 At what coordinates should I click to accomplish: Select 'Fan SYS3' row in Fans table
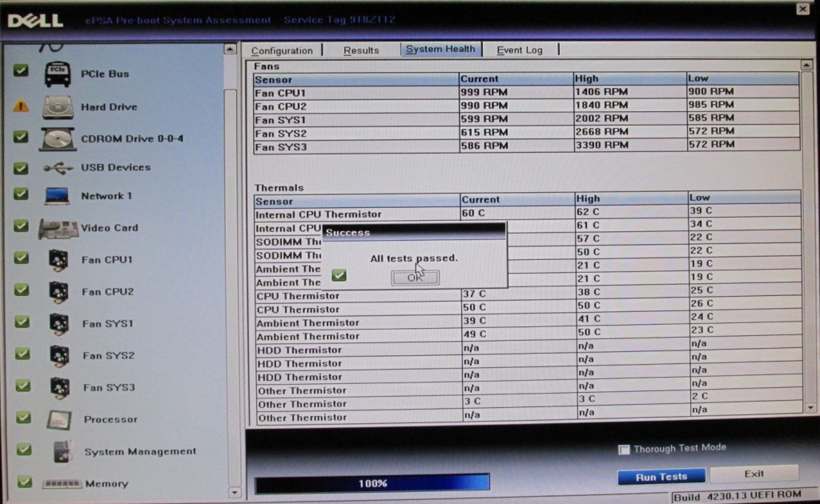point(526,146)
